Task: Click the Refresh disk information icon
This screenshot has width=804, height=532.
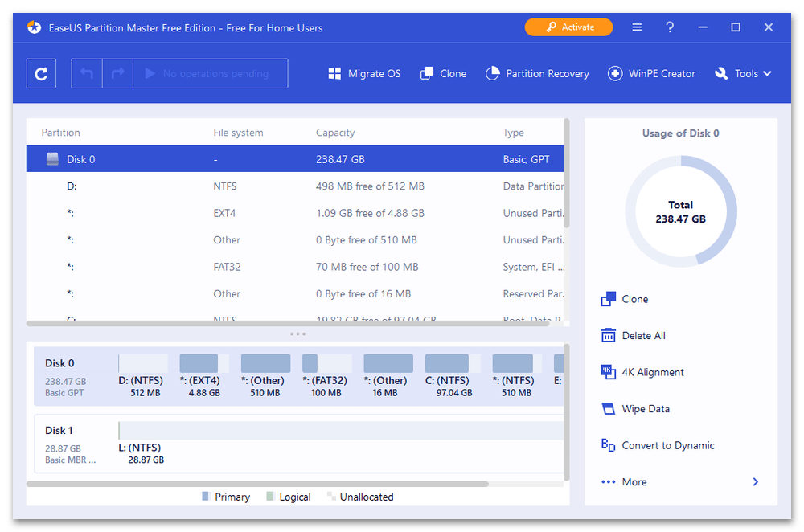Action: click(41, 73)
